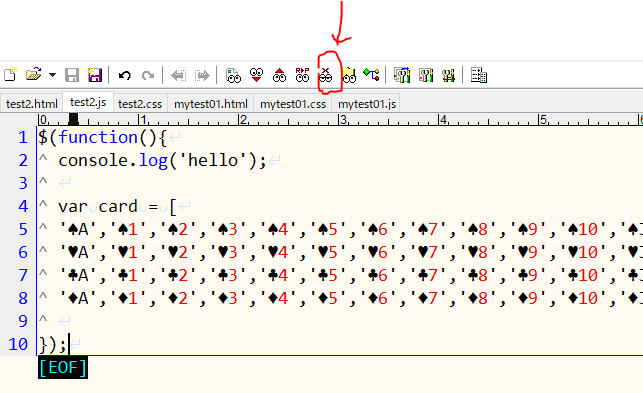The height and width of the screenshot is (393, 643).
Task: Open the Replace (R▸P) search icon
Action: (x=302, y=75)
